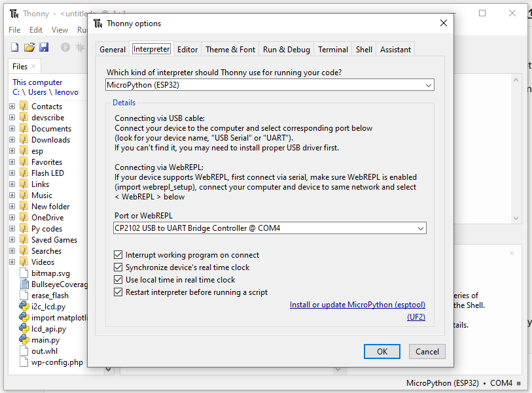Disable Synchronize device's real time clock
The image size is (532, 393).
(118, 267)
